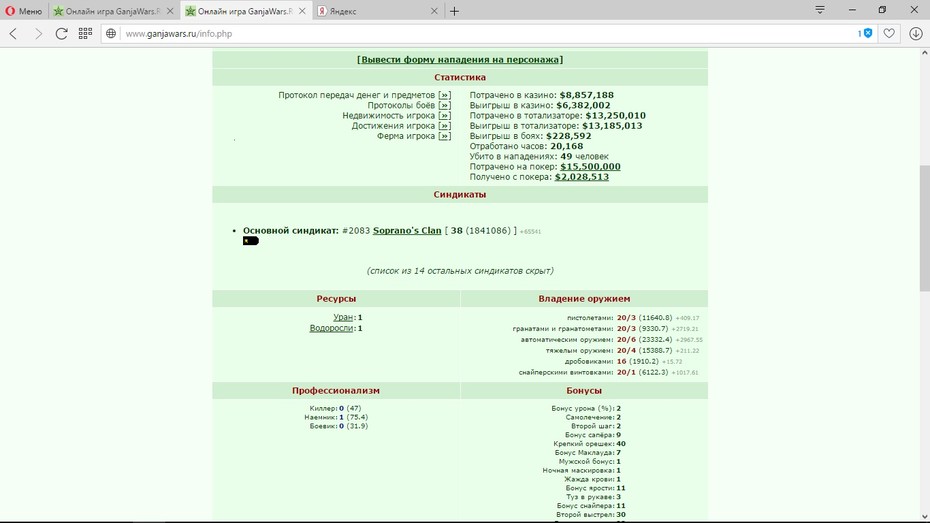Click the Боевик profession row
Image resolution: width=930 pixels, height=523 pixels.
(x=338, y=426)
